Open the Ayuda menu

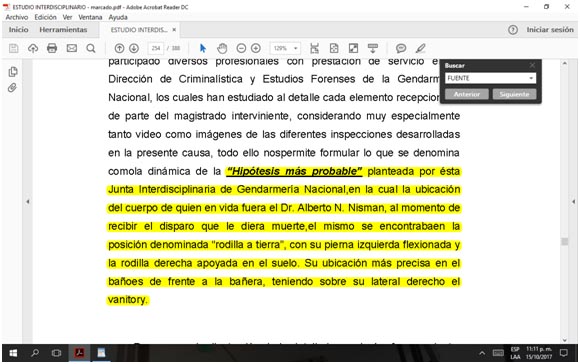(x=118, y=17)
